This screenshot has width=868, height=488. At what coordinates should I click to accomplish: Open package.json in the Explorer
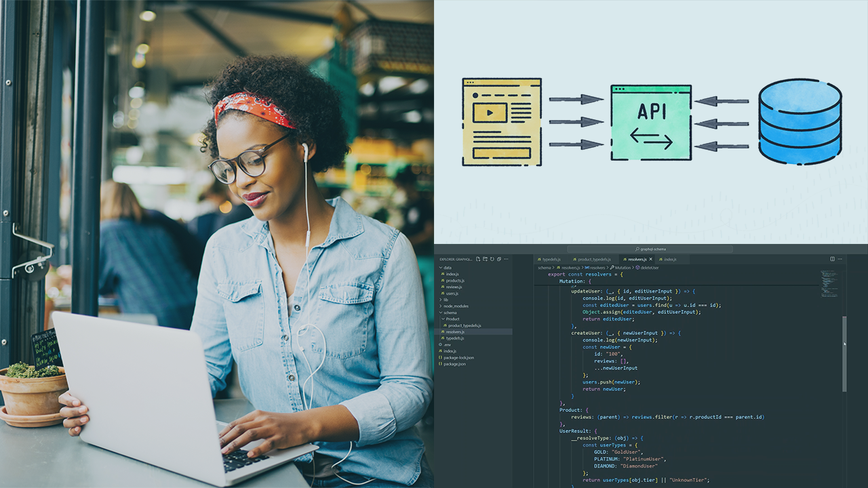[x=454, y=364]
